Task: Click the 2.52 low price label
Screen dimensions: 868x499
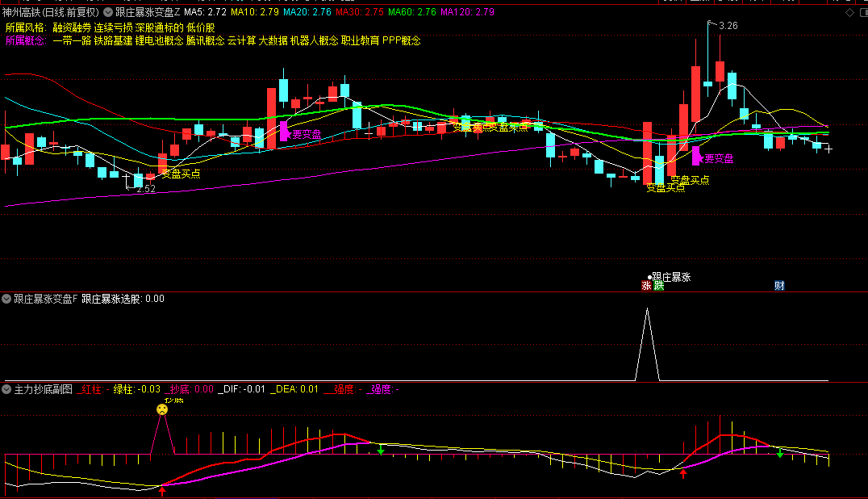Action: [146, 189]
